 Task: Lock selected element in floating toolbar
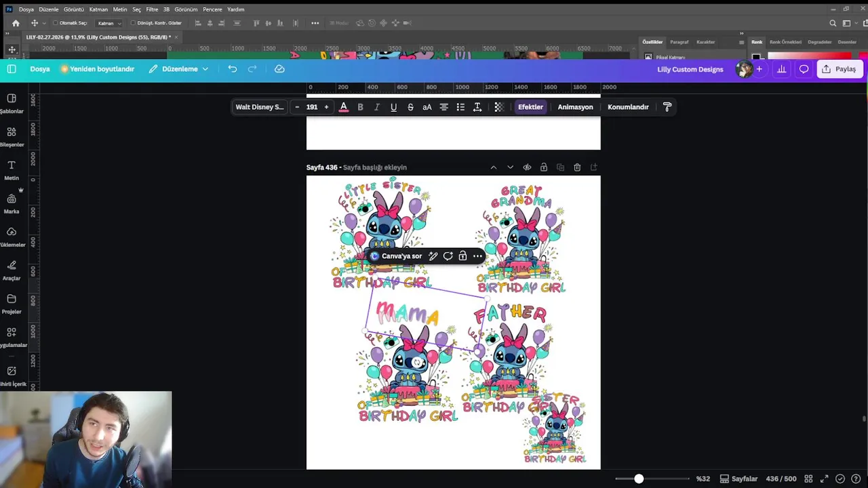(x=462, y=256)
